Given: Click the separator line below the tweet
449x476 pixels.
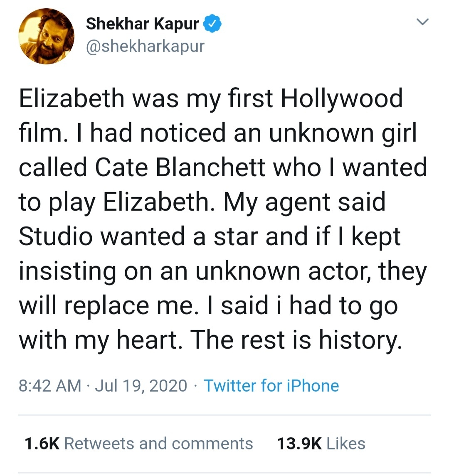Looking at the screenshot, I should pos(224,414).
